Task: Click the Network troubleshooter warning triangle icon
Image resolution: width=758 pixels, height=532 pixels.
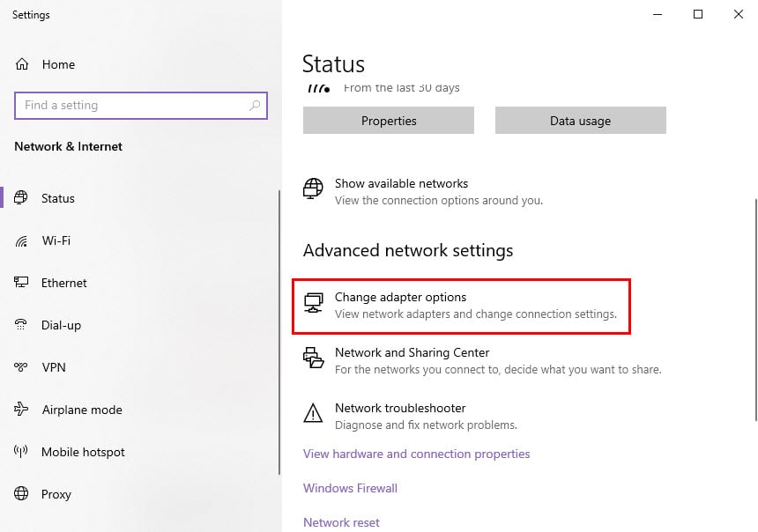Action: click(313, 413)
